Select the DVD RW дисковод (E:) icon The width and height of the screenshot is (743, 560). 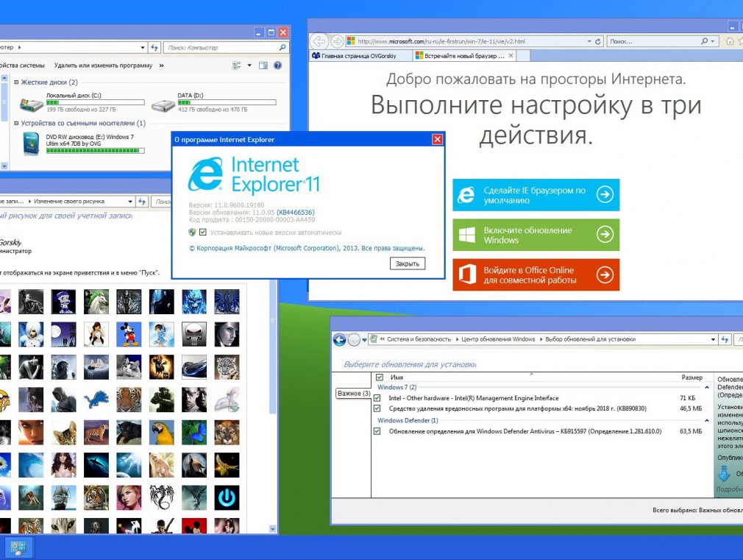[x=31, y=143]
